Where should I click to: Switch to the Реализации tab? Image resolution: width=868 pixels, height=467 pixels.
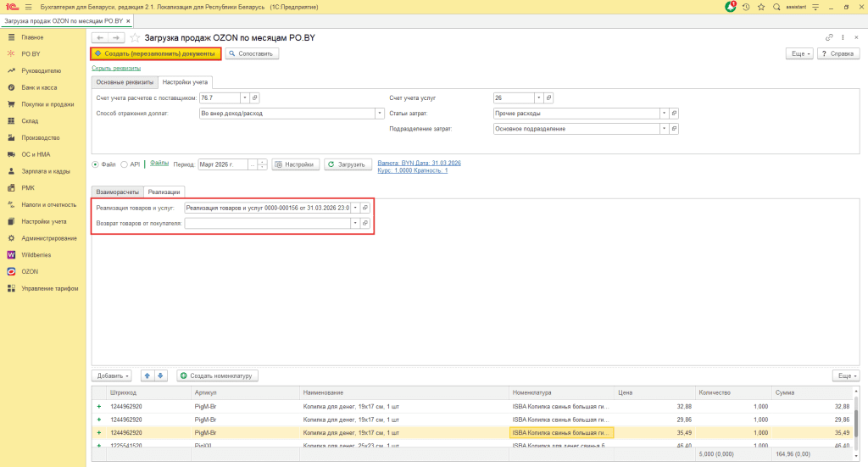tap(164, 192)
